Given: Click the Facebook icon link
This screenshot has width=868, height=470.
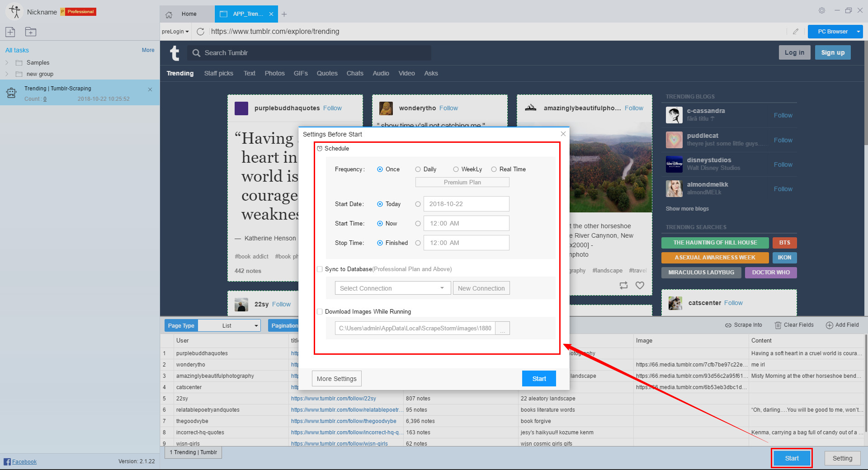Looking at the screenshot, I should pyautogui.click(x=7, y=461).
